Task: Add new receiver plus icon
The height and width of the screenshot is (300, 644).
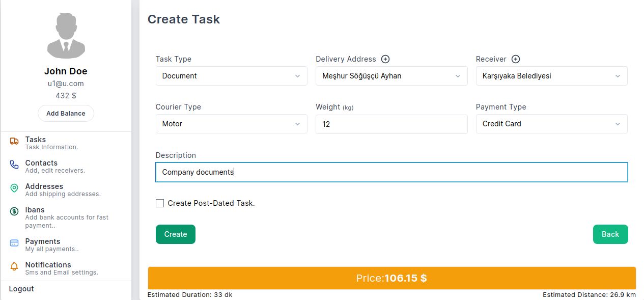Action: pos(516,59)
